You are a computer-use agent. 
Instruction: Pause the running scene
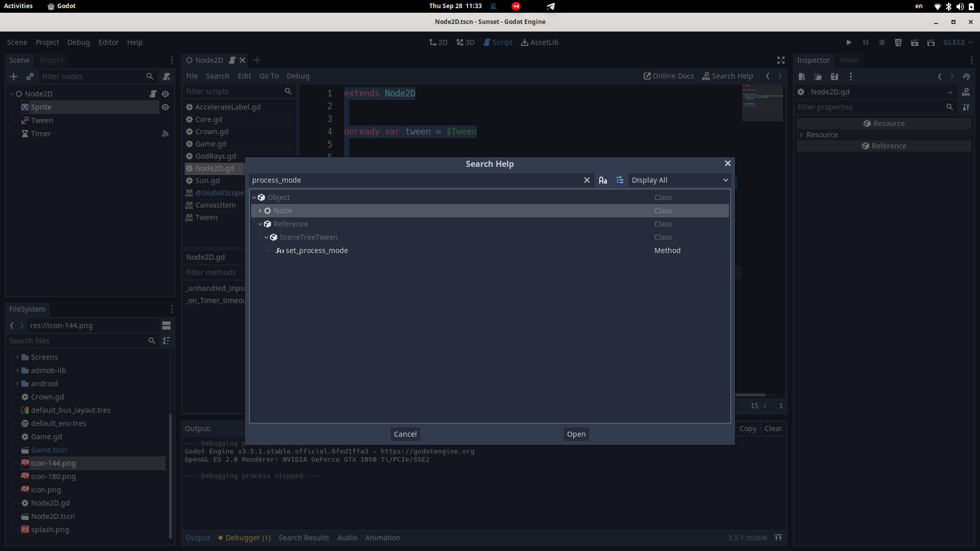click(x=865, y=42)
